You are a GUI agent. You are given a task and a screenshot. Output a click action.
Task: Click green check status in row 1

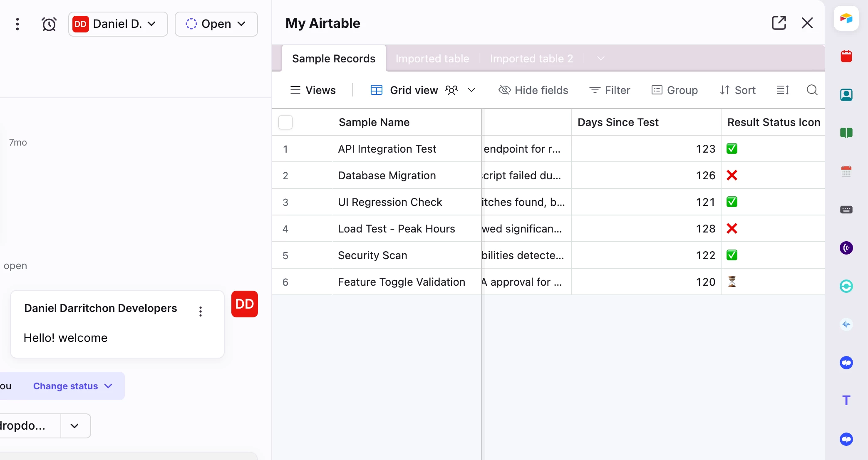coord(732,149)
